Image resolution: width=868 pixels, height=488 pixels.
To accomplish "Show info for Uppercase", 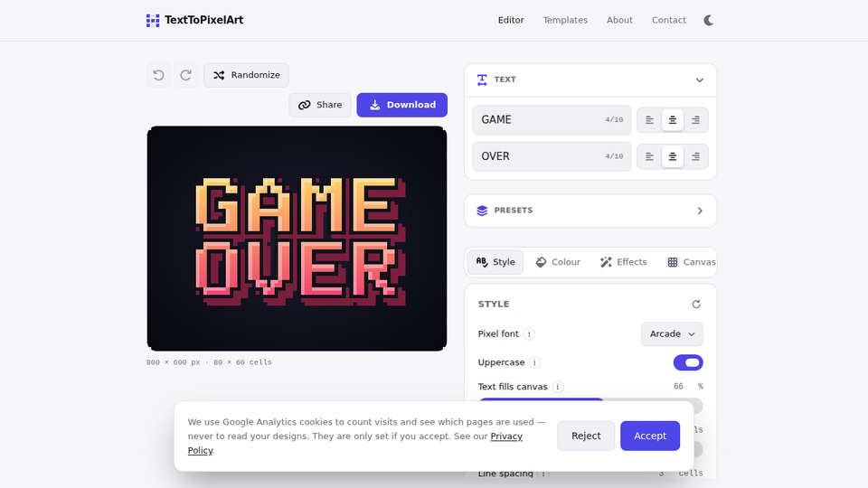I will click(534, 363).
